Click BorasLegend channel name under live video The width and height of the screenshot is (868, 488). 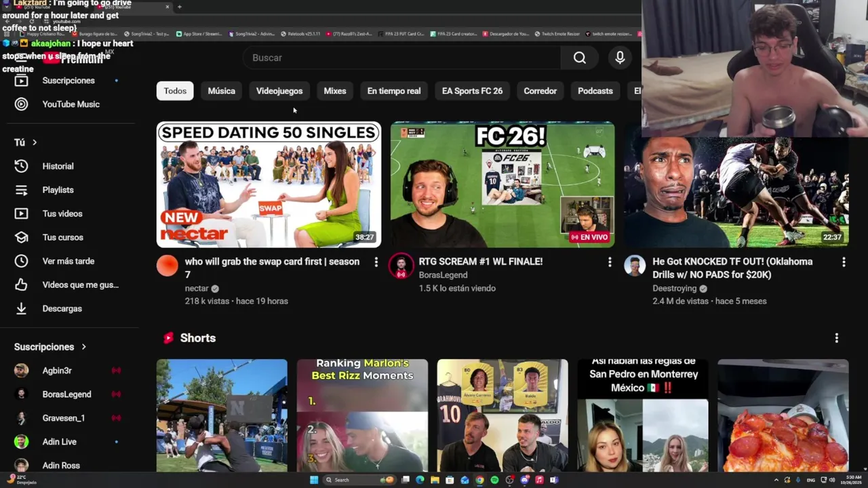coord(443,274)
